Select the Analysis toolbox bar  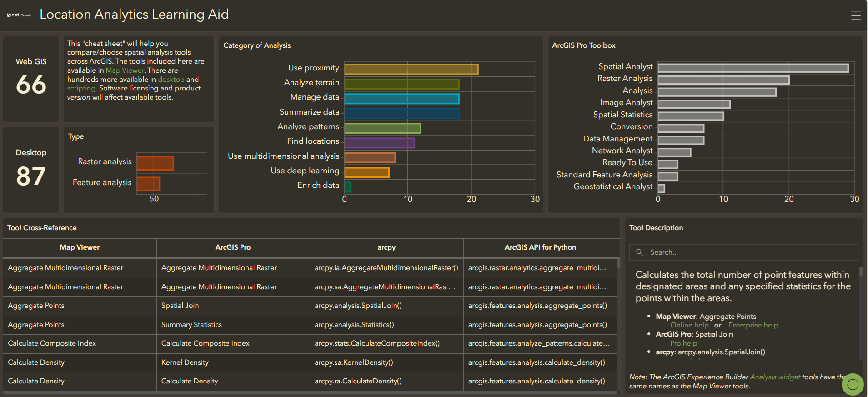click(717, 92)
